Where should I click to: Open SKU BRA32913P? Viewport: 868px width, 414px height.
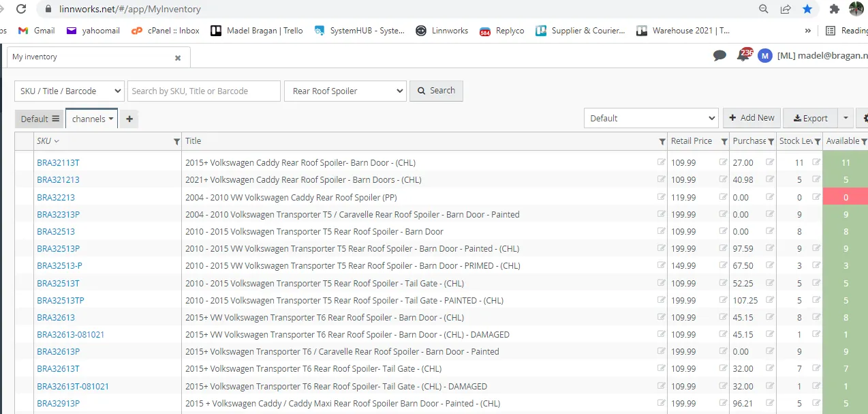[58, 403]
